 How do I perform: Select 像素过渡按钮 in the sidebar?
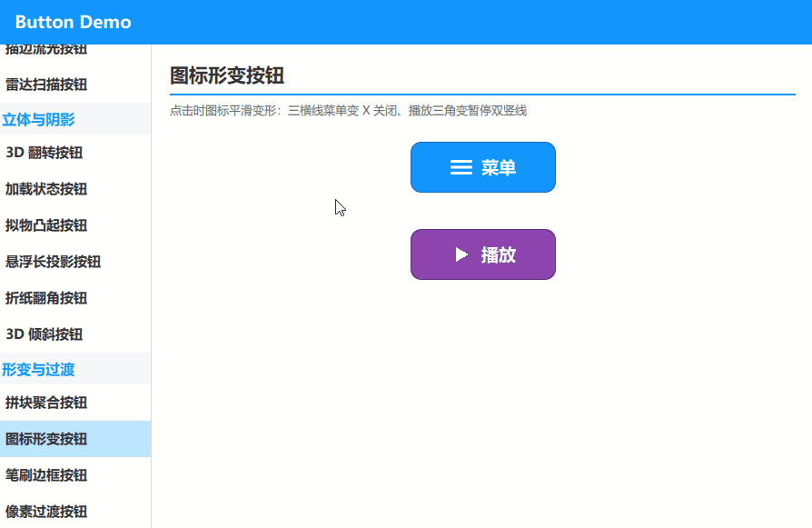click(x=75, y=511)
